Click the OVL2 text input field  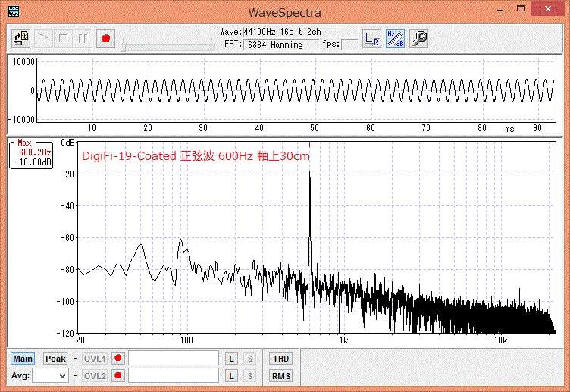[x=174, y=375]
